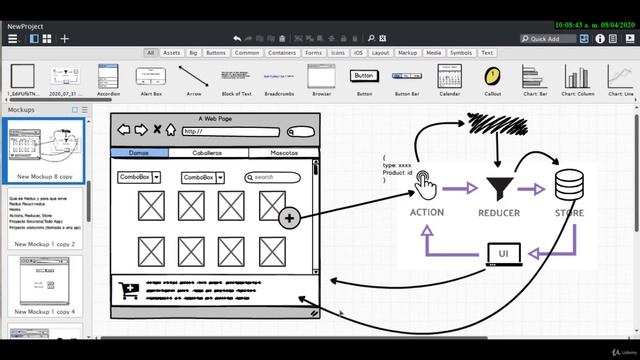Click the magnifier Zoom icon in toolbar

[371, 38]
